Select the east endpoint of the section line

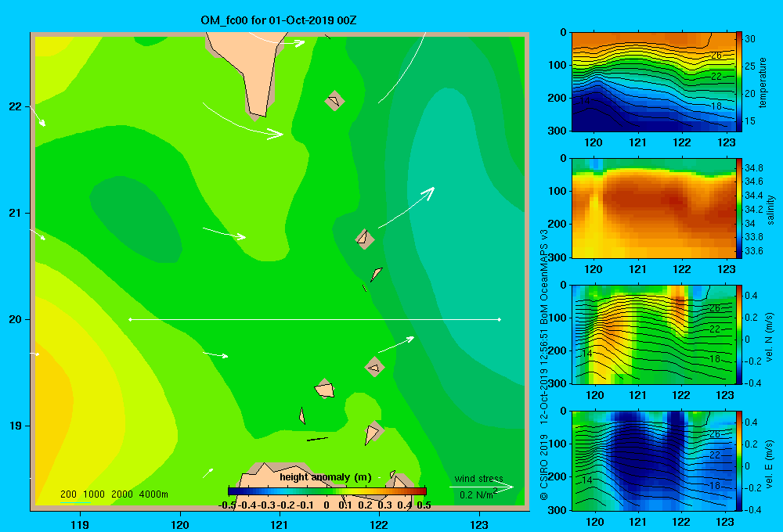500,319
